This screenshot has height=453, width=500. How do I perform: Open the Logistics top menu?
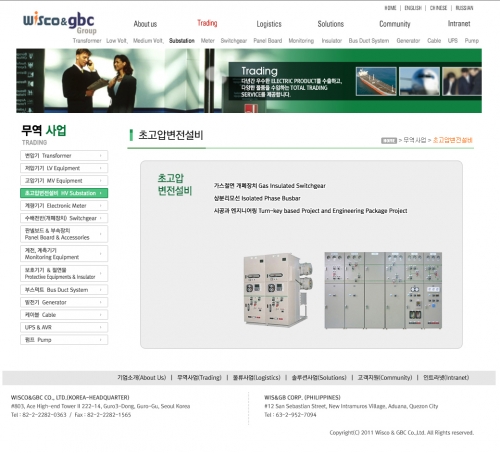(x=269, y=24)
